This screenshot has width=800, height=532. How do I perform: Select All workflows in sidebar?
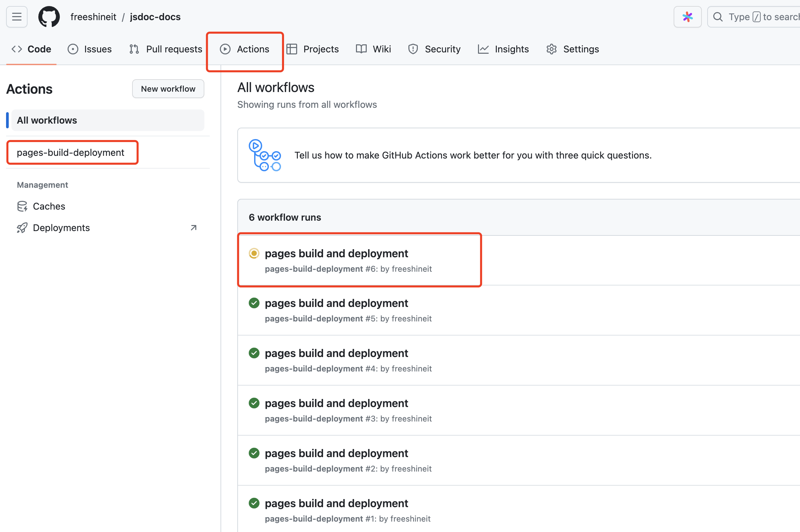pos(47,120)
